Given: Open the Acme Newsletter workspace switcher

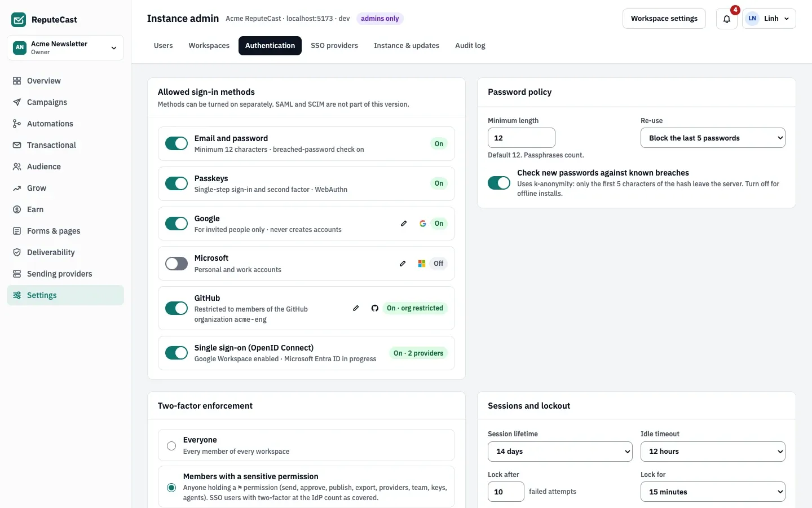Looking at the screenshot, I should tap(65, 47).
